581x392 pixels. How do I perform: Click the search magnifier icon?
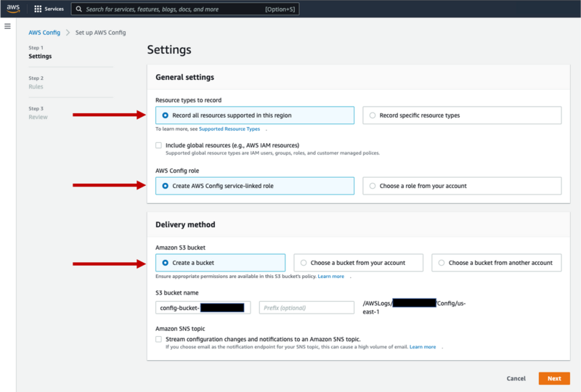click(x=79, y=9)
